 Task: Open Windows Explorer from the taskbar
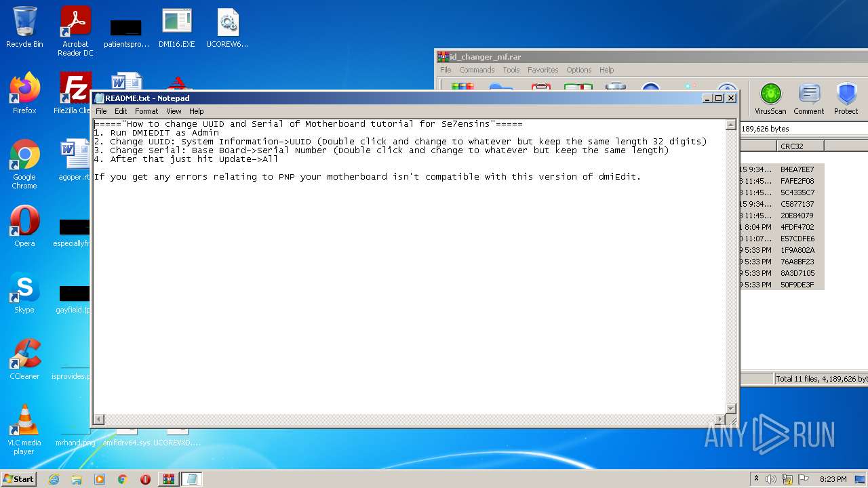coord(77,479)
